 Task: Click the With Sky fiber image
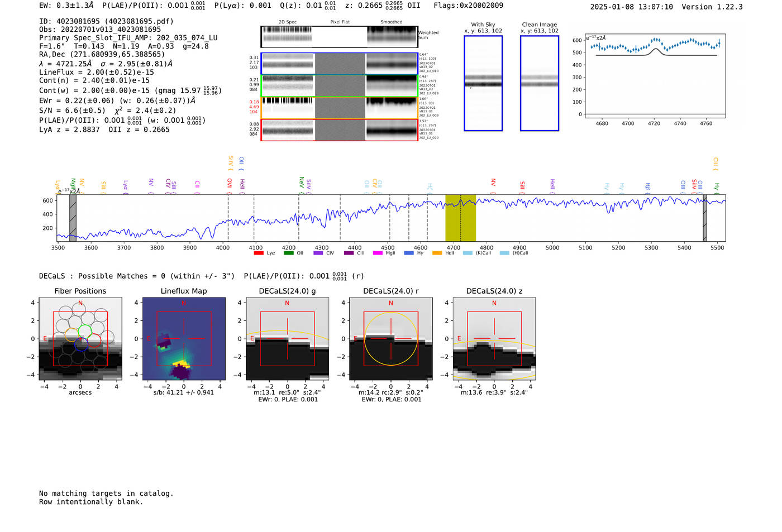[x=483, y=83]
